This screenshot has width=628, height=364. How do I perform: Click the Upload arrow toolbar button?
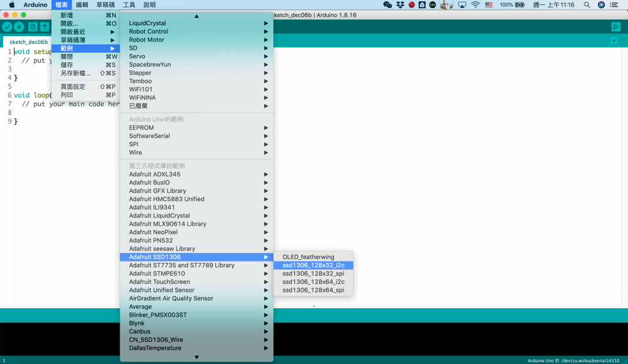[x=19, y=27]
